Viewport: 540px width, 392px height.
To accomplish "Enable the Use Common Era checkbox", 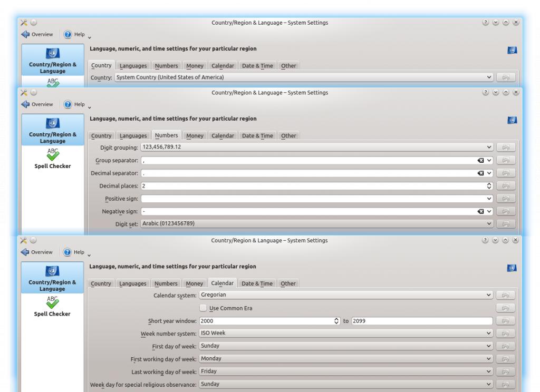I will click(x=204, y=308).
